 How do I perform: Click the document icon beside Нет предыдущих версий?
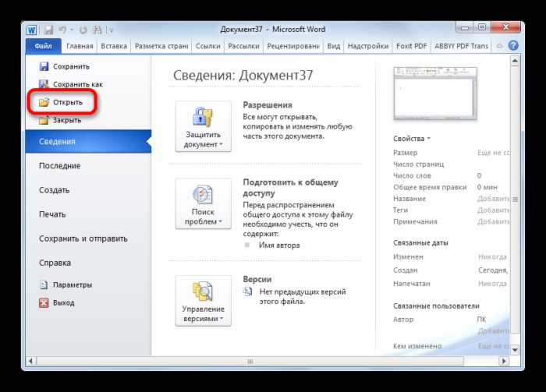coord(247,291)
